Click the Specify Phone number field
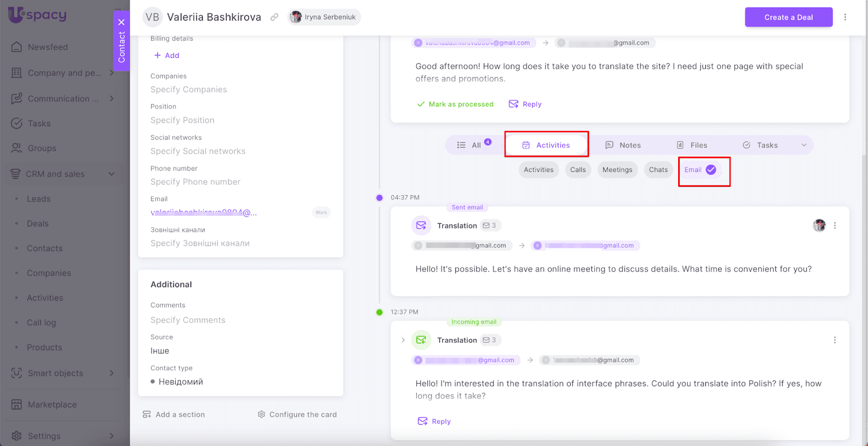 [x=195, y=182]
